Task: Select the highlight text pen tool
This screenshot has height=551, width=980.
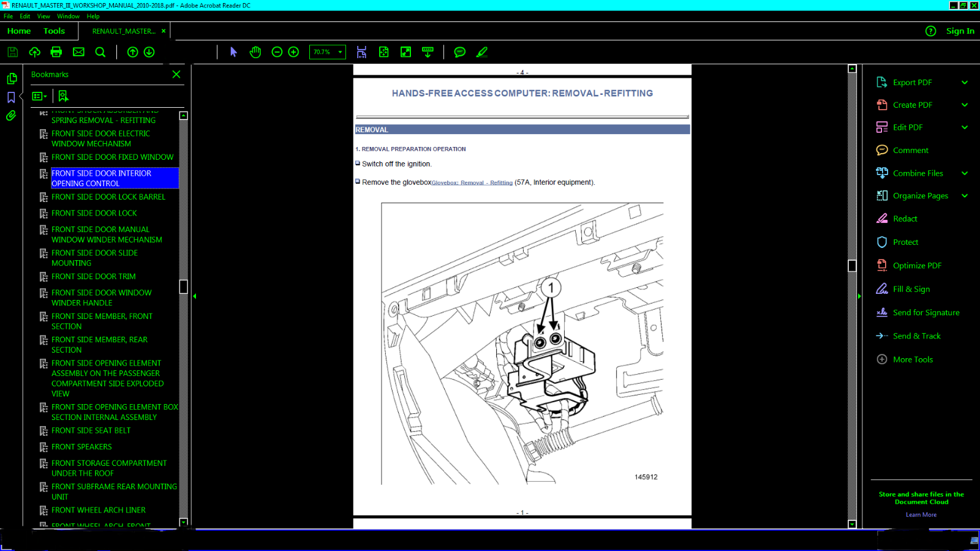Action: (x=482, y=52)
